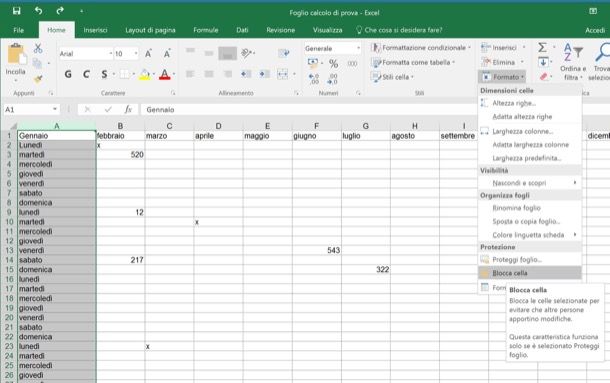610x383 pixels.
Task: Apply red font color
Action: (165, 74)
